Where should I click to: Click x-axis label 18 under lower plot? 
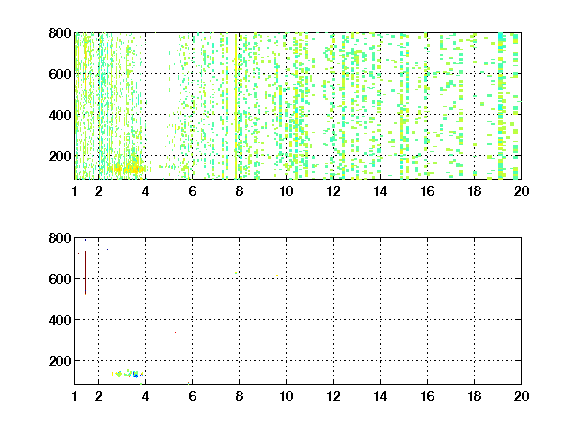click(474, 396)
